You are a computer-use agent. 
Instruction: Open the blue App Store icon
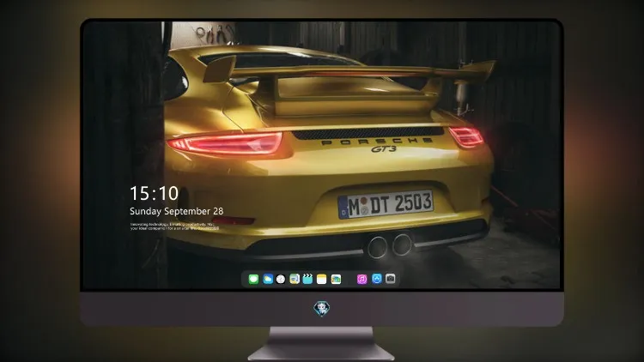pos(377,279)
